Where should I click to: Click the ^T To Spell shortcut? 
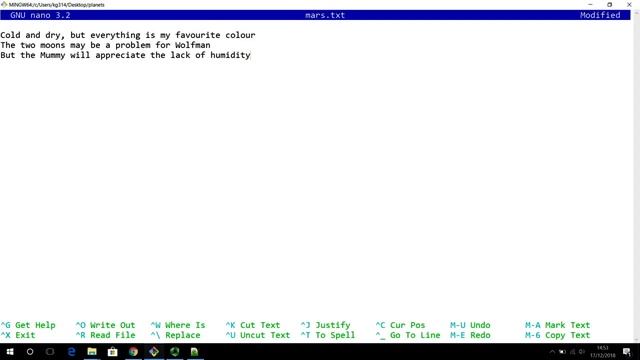coord(328,335)
